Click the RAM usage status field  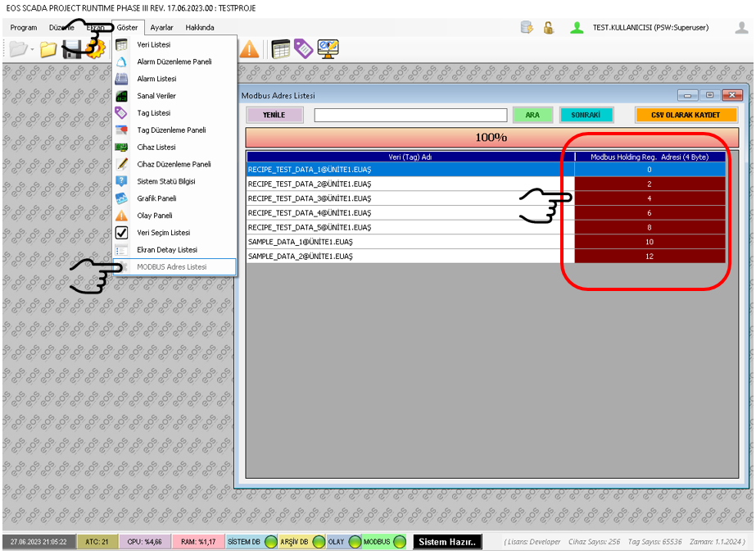[x=198, y=542]
